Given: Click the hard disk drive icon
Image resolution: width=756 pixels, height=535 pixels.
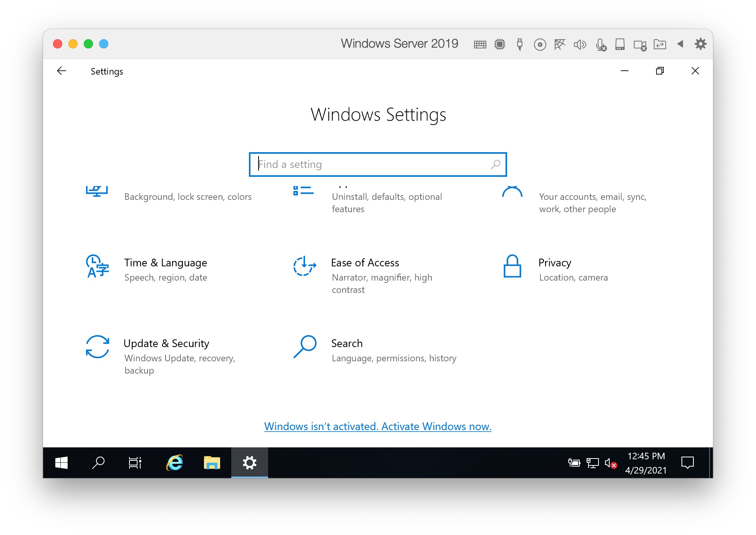Looking at the screenshot, I should click(x=620, y=45).
